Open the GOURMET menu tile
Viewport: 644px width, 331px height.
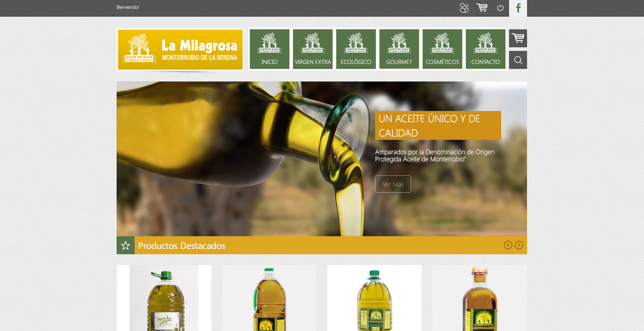coord(399,49)
